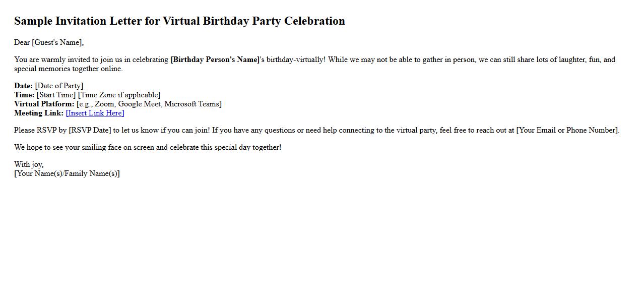This screenshot has width=644, height=303.
Task: Click the [Your Email or Phone Number] placeholder
Action: click(x=567, y=130)
